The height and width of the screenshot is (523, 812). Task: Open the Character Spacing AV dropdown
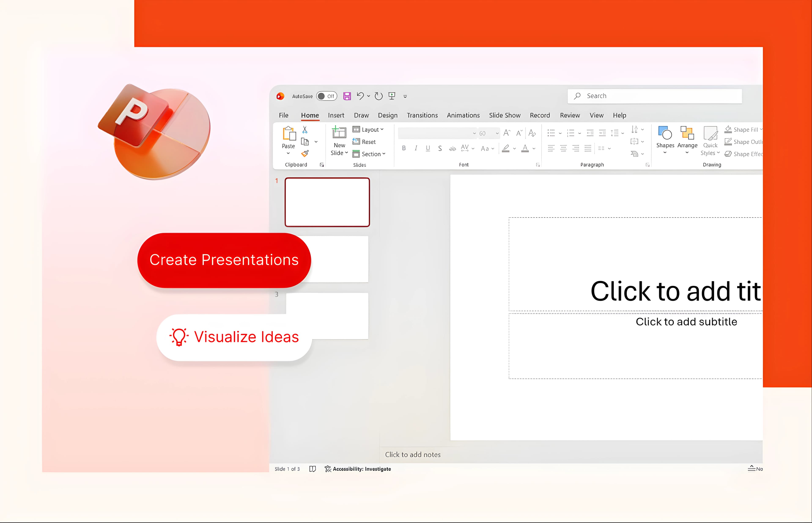coord(468,148)
